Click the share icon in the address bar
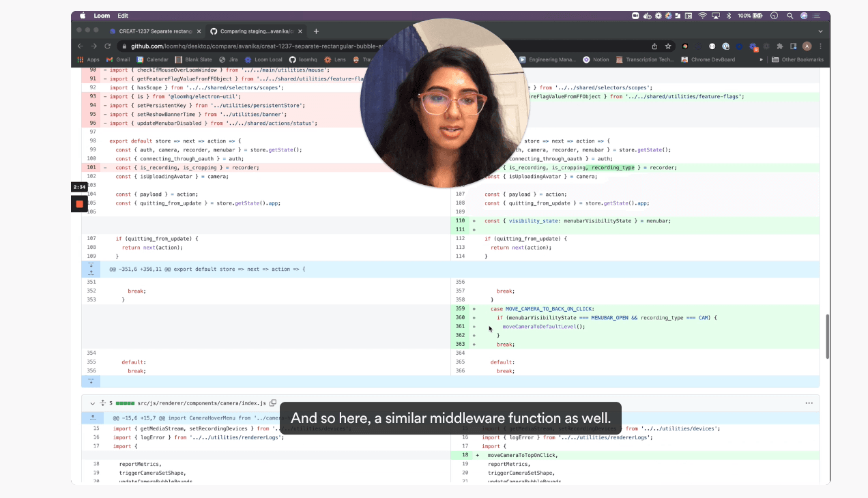This screenshot has height=498, width=868. click(x=655, y=46)
